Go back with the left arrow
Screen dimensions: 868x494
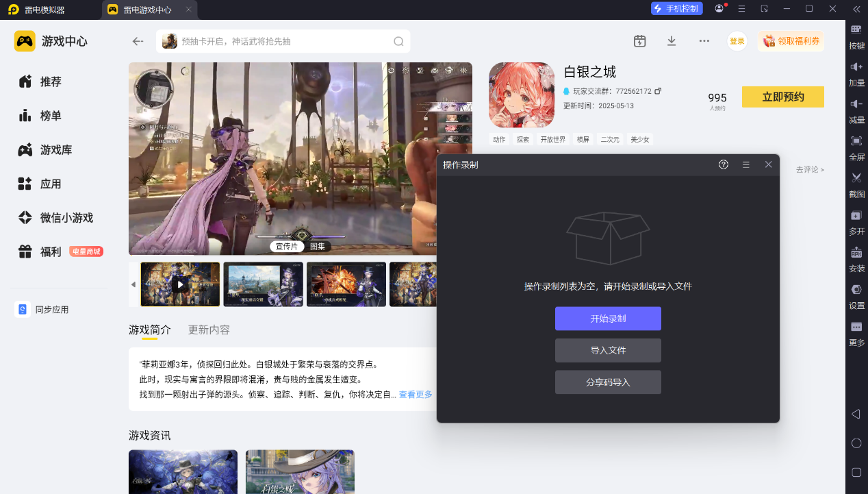tap(138, 41)
